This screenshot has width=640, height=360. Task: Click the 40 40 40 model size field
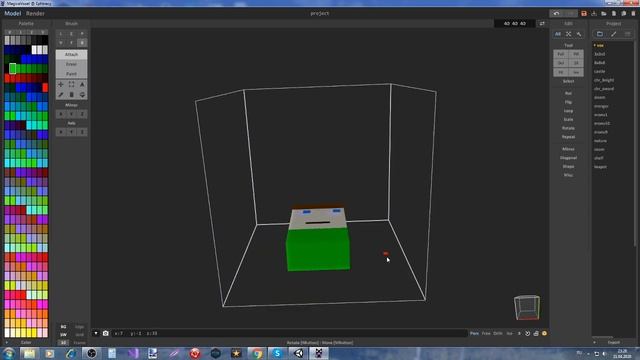click(x=515, y=24)
